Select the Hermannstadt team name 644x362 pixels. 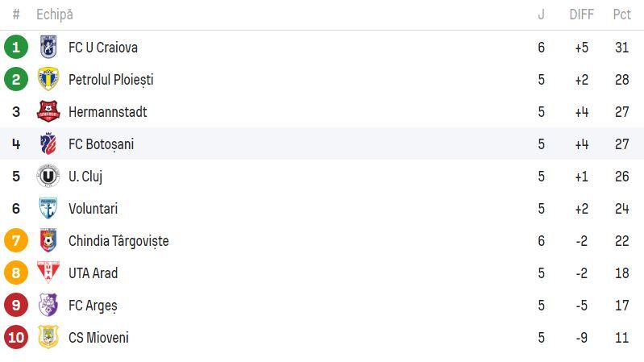pyautogui.click(x=107, y=112)
